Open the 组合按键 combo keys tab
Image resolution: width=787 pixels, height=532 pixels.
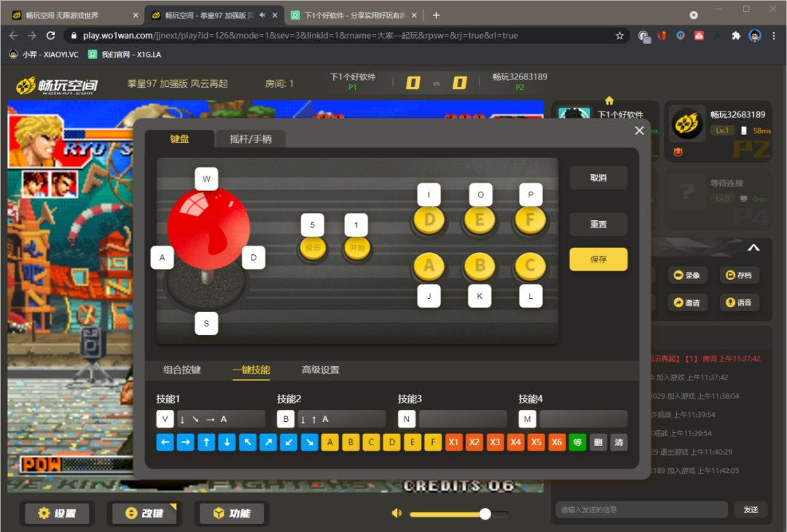tap(181, 370)
